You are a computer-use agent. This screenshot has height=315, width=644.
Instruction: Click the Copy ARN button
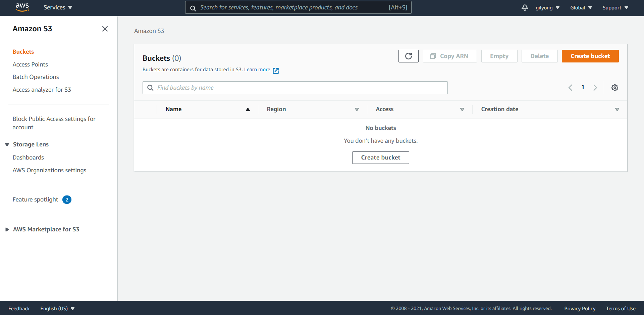pyautogui.click(x=449, y=56)
